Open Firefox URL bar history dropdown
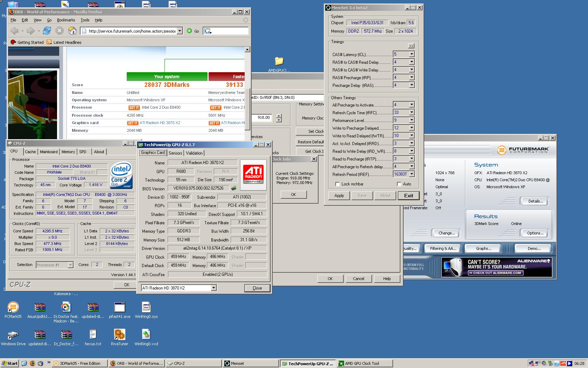 click(180, 31)
